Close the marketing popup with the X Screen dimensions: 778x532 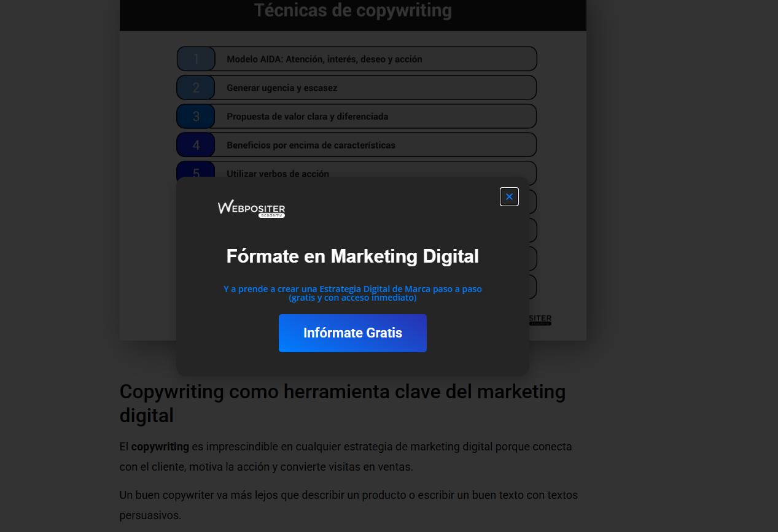click(x=509, y=196)
